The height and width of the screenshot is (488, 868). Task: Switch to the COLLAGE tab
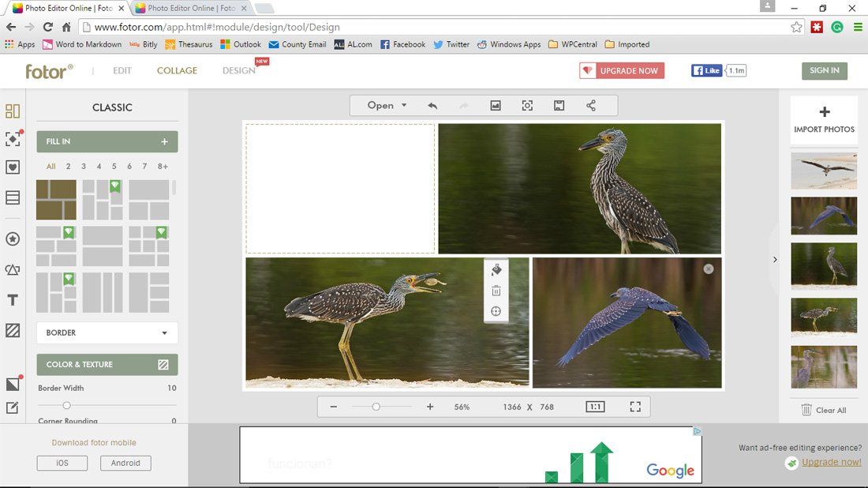[177, 70]
